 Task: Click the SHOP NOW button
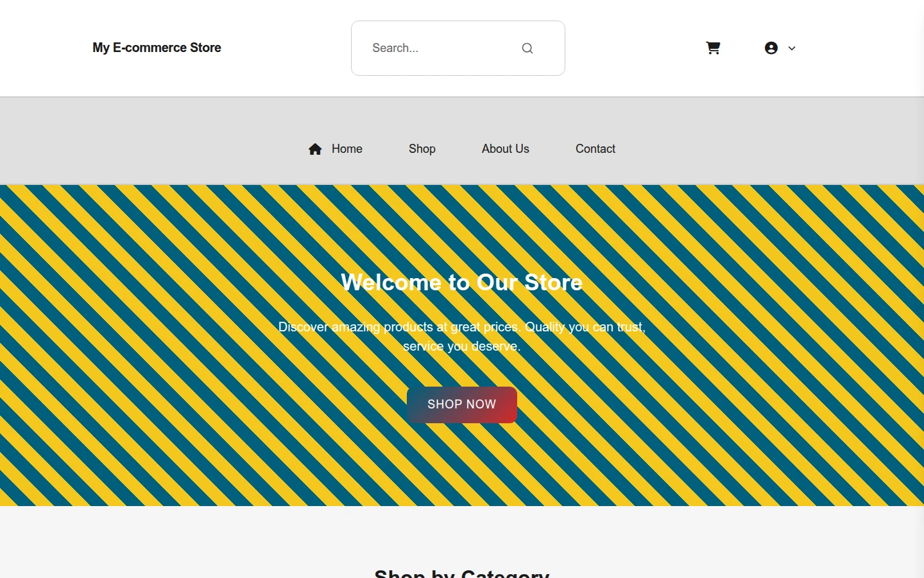[462, 405]
